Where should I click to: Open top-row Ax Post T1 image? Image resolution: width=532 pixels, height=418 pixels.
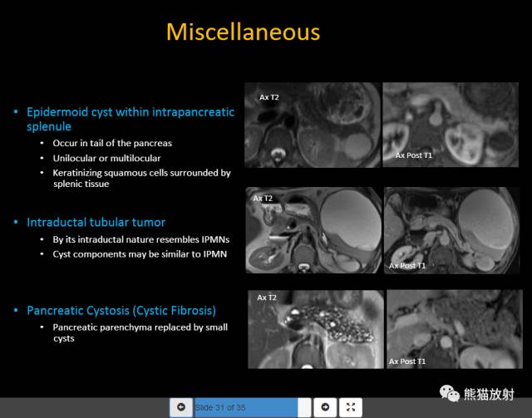point(451,125)
